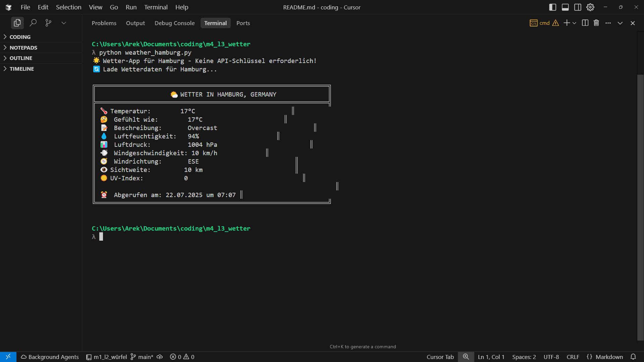The image size is (644, 362).
Task: Expand the CODING section
Action: click(20, 37)
